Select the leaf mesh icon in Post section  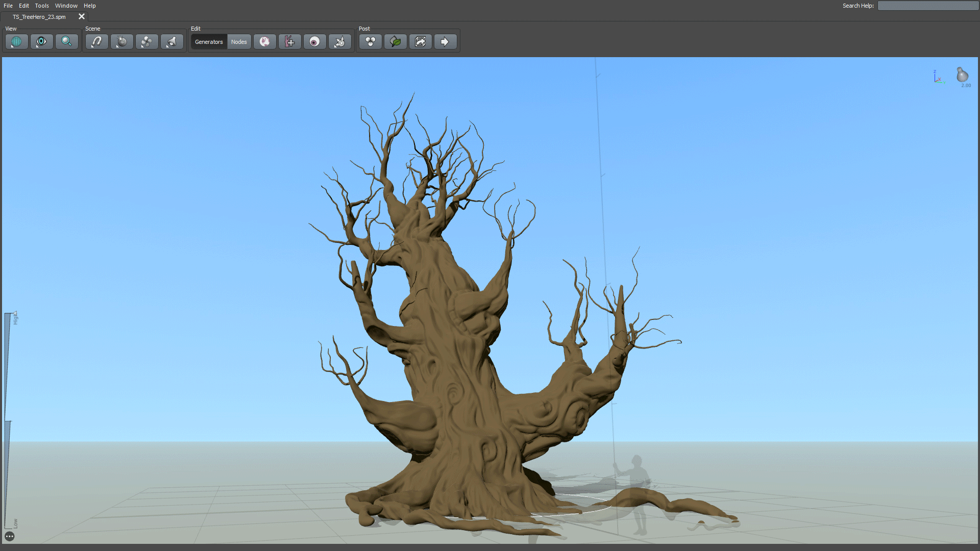tap(395, 41)
